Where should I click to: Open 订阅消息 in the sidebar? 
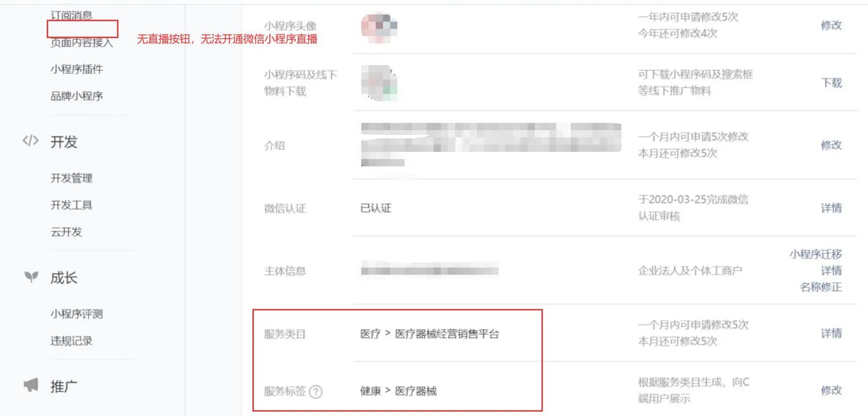[71, 15]
